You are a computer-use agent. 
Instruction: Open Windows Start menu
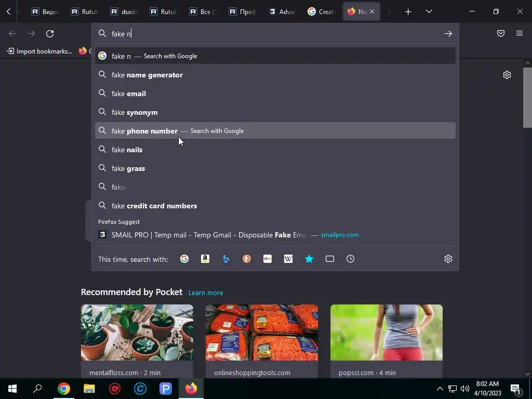12,389
